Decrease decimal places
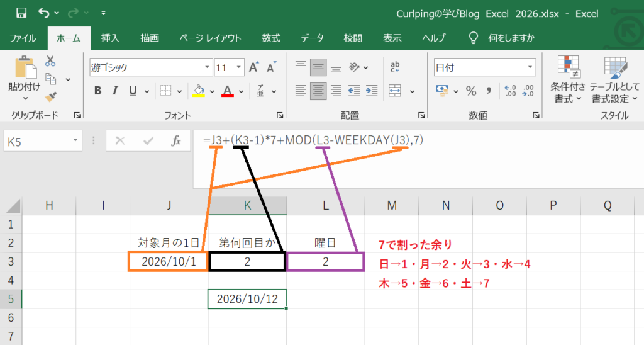 528,91
